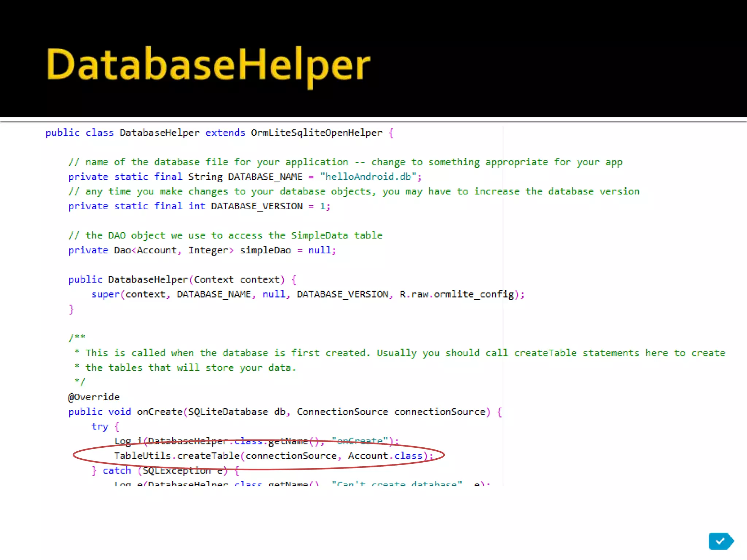
Task: Click the try keyword
Action: (100, 427)
